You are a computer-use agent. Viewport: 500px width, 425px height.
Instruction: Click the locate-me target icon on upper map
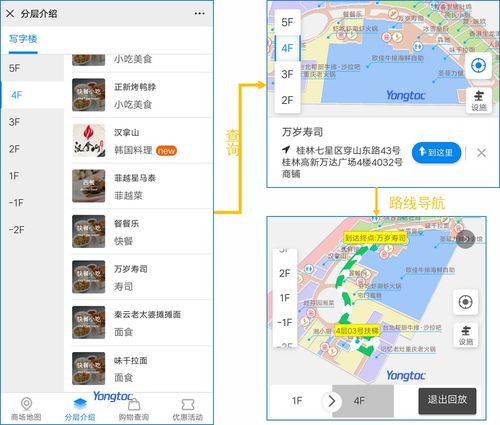pyautogui.click(x=478, y=65)
